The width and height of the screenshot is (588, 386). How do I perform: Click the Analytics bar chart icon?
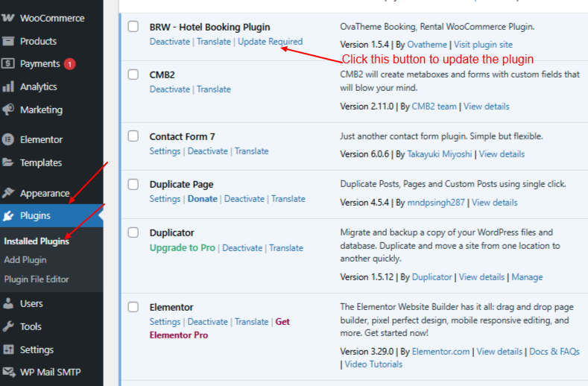click(8, 86)
